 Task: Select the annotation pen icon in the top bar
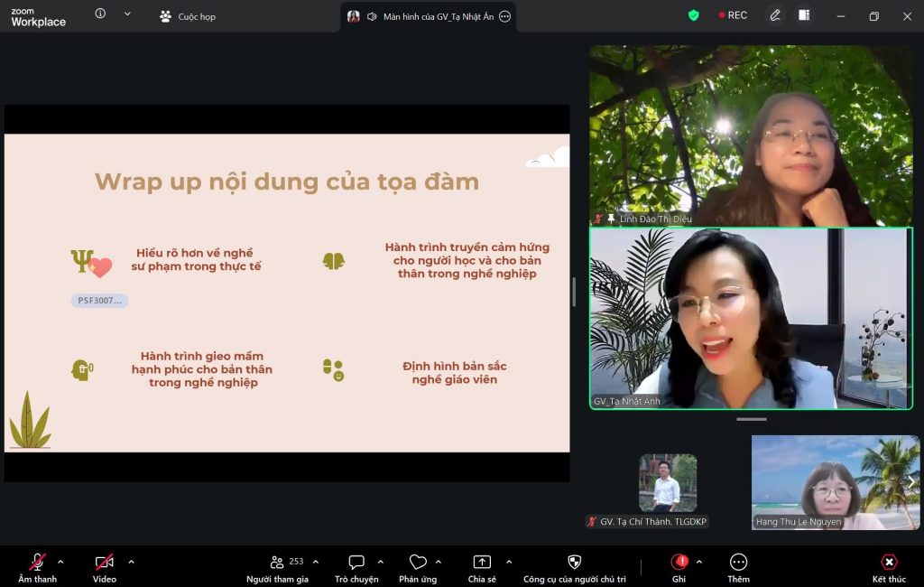coord(775,15)
